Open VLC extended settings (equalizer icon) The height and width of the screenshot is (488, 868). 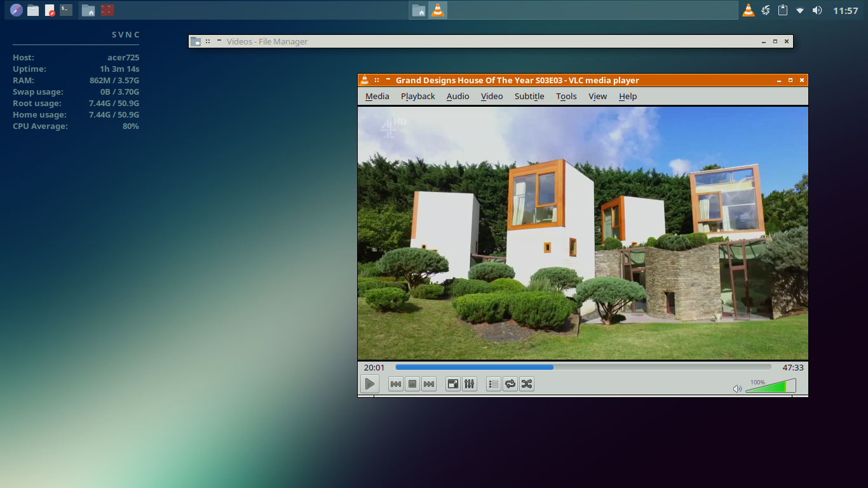[x=470, y=384]
